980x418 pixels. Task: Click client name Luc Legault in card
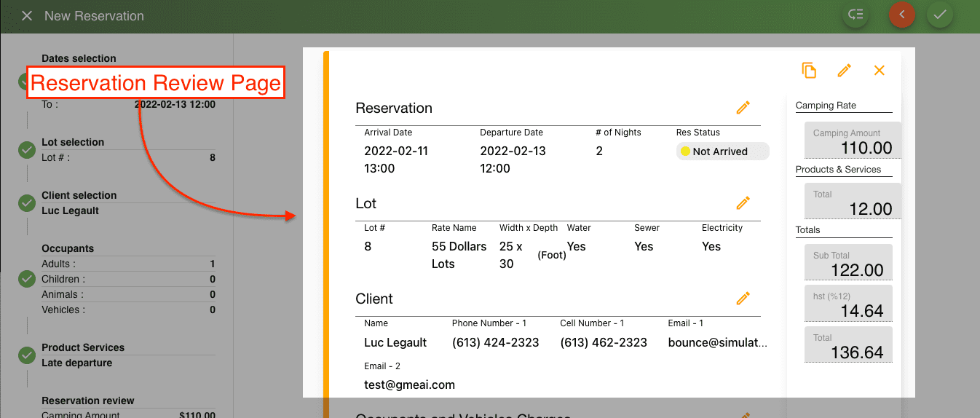pyautogui.click(x=395, y=342)
